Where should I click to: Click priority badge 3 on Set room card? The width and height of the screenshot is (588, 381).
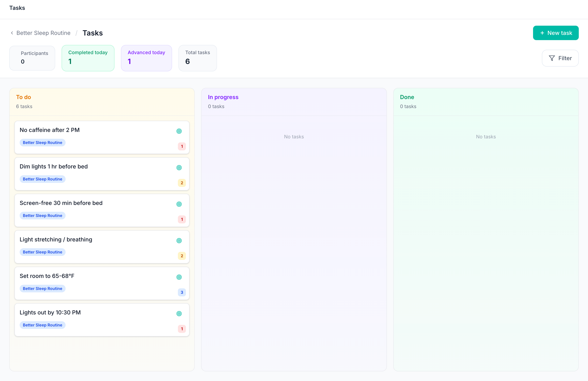tap(181, 292)
